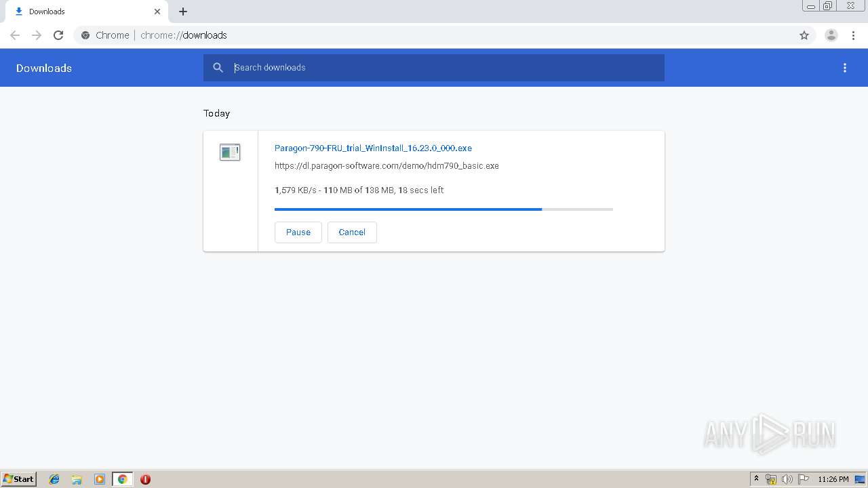Viewport: 868px width, 488px height.
Task: Open a new tab with the plus button
Action: [x=183, y=12]
